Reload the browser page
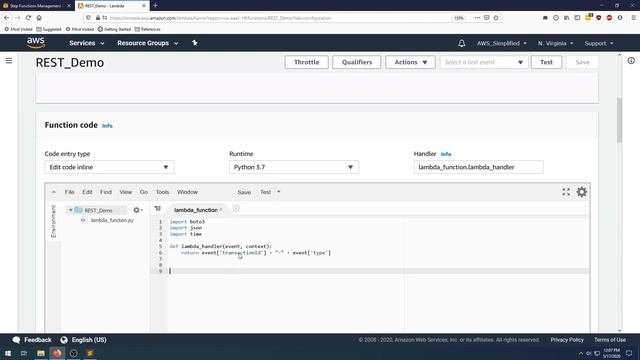The image size is (640, 360). (x=28, y=18)
